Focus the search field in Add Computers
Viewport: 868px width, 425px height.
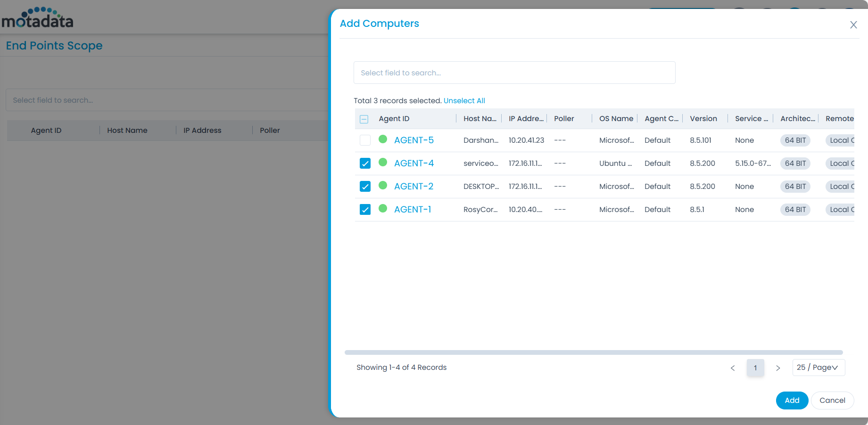click(x=514, y=73)
